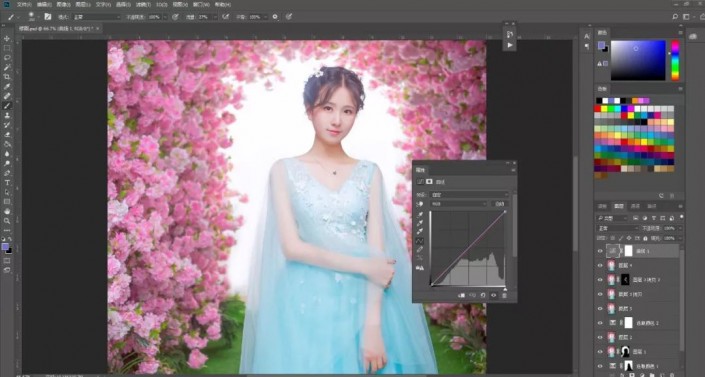Pick the white point eyedropper in Curves
The image size is (705, 377).
pos(420,232)
